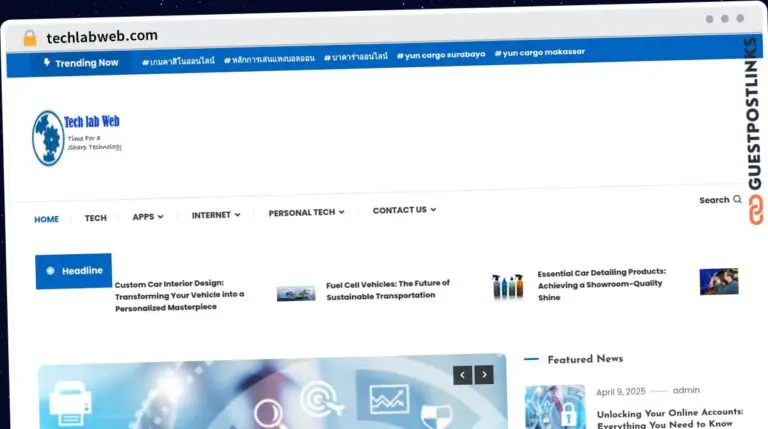
Task: Open the fuel cell vehicle thumbnail
Action: 296,293
